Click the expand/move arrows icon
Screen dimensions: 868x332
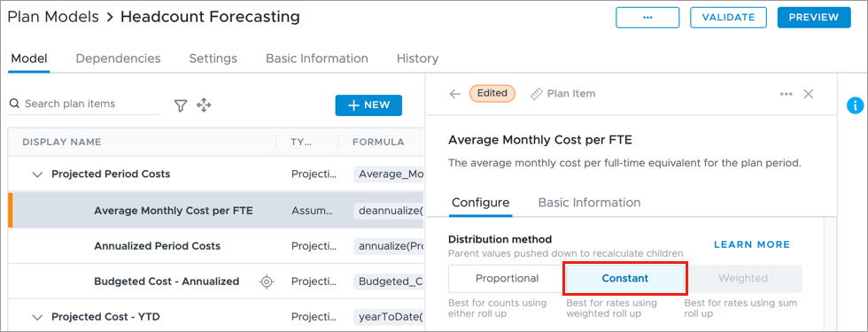point(204,105)
